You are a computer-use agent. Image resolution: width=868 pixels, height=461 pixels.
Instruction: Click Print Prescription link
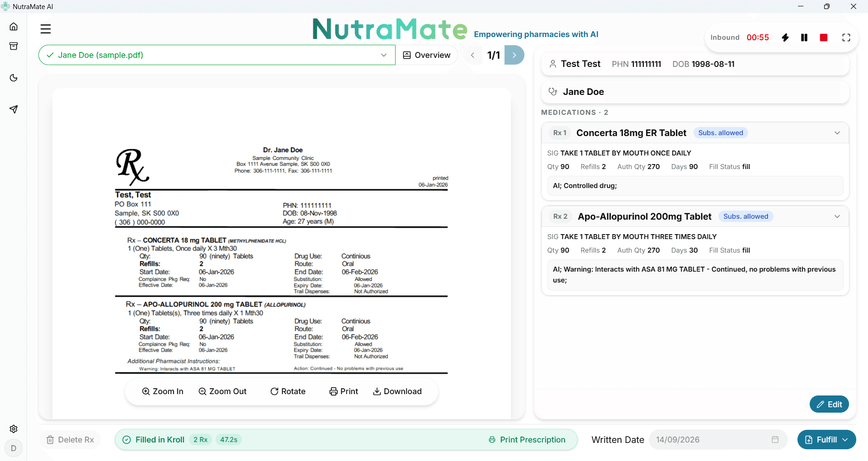[527, 440]
